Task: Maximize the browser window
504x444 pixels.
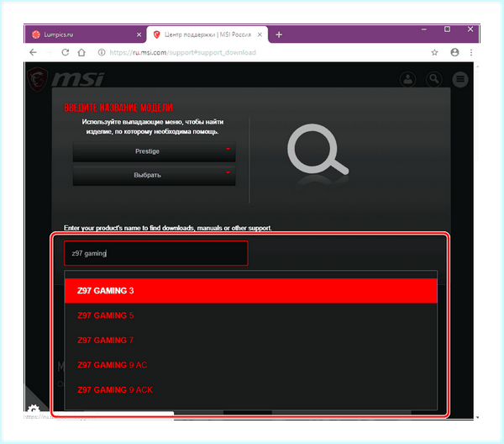Action: [447, 29]
